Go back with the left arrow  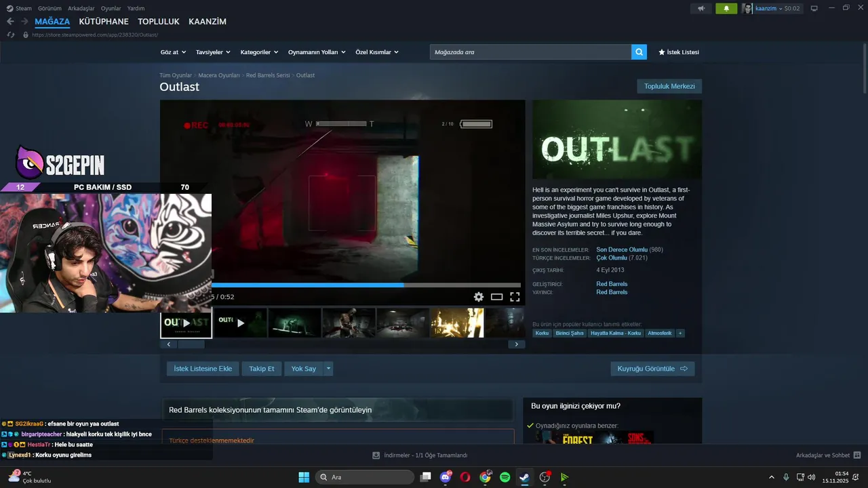coord(10,22)
